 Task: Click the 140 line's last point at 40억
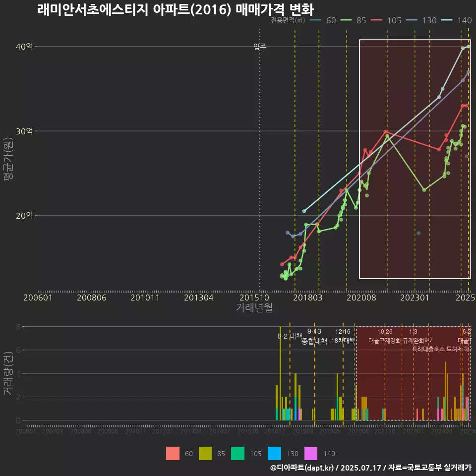[x=469, y=47]
